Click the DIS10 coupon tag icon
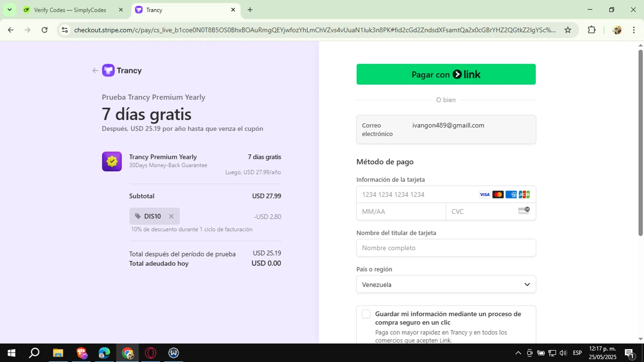Viewport: 644px width, 362px height. pyautogui.click(x=138, y=216)
